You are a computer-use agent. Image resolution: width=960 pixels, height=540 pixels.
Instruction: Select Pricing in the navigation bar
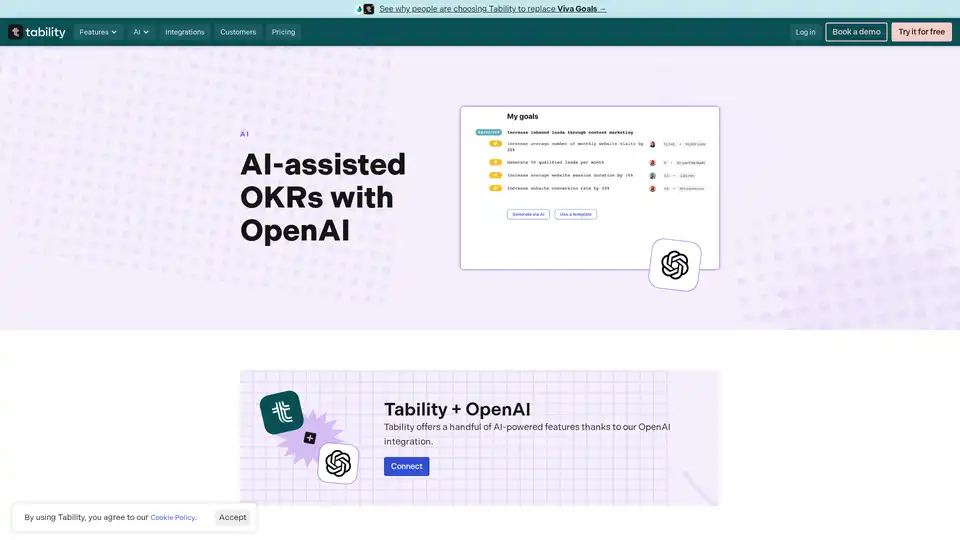tap(284, 32)
